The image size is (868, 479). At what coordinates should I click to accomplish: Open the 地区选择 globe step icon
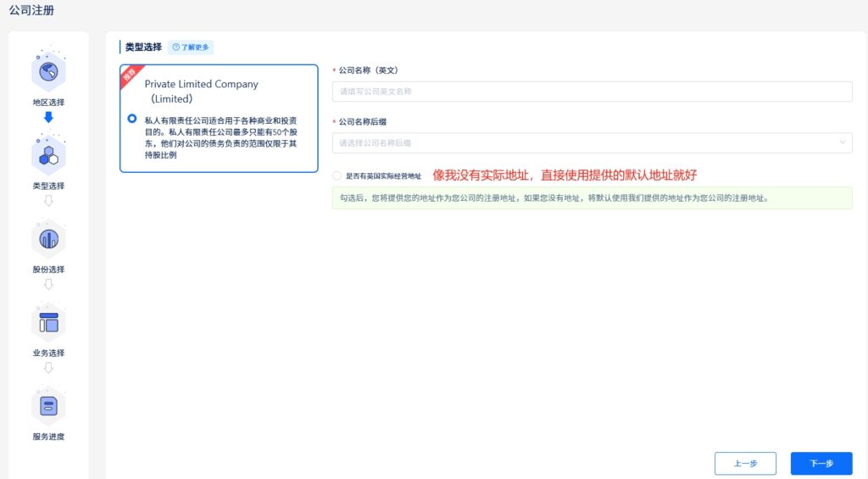48,71
